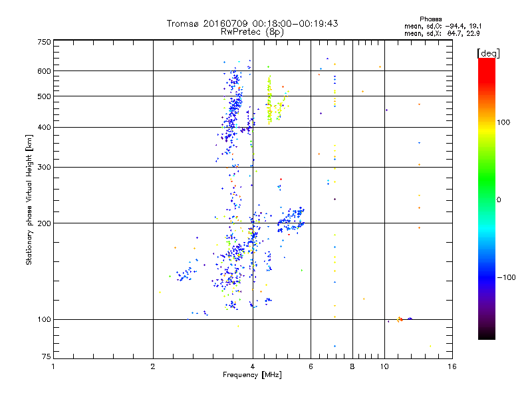532x399 pixels.
Task: Click the 'mean, sd,X: 84.7, 22.9' line
Action: (442, 33)
